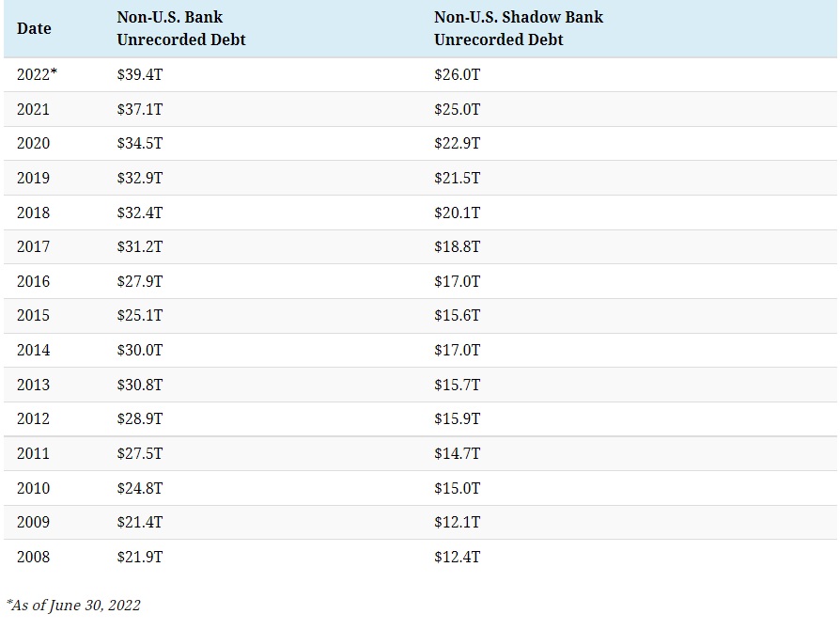Select the 2014 date cell
Viewport: 840px width, 630px height.
(x=33, y=350)
